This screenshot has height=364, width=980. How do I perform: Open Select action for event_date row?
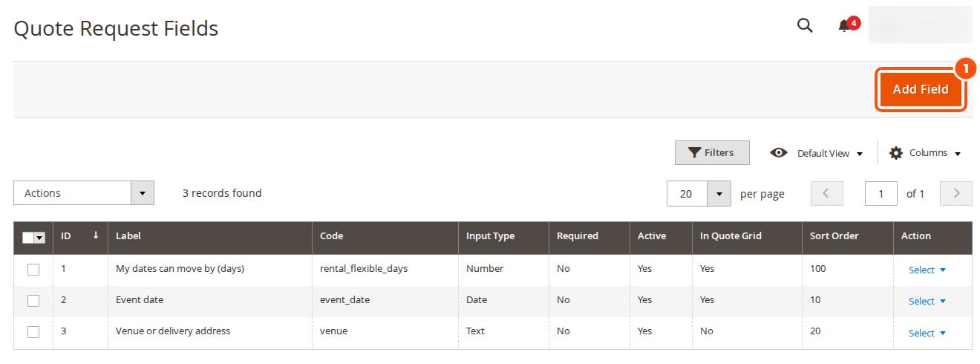[x=927, y=302]
